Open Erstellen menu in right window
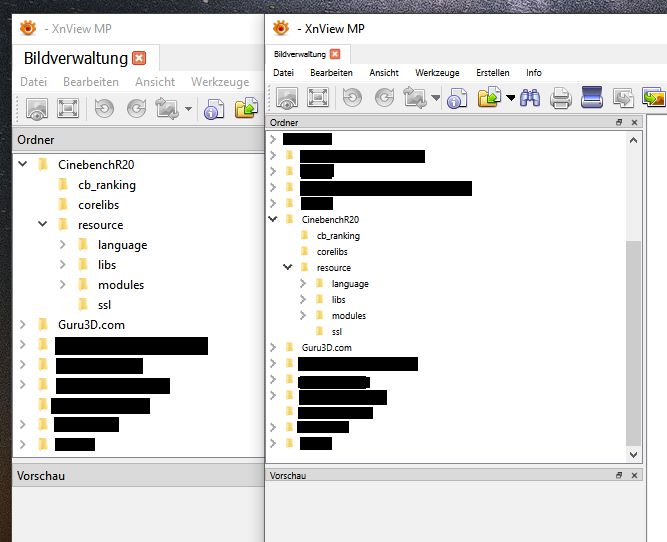Screen dimensions: 667x542 493,73
